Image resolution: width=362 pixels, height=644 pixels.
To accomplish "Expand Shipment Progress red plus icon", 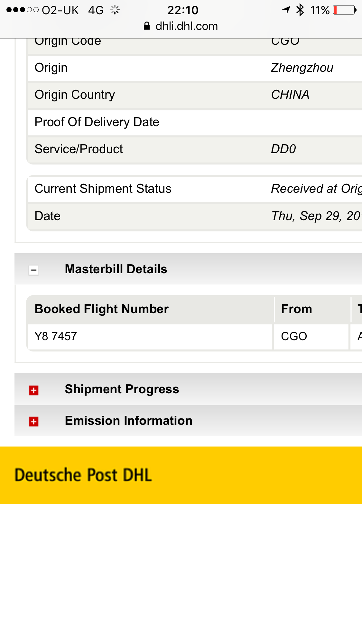I will coord(33,390).
